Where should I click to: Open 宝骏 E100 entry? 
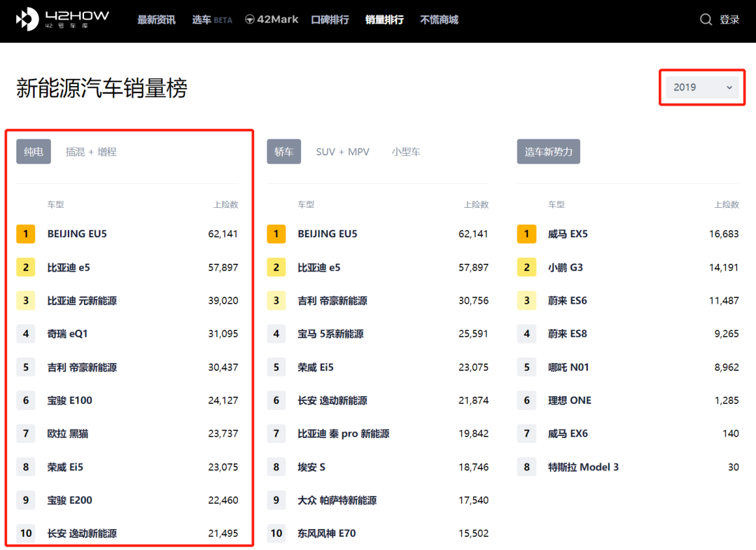click(69, 400)
